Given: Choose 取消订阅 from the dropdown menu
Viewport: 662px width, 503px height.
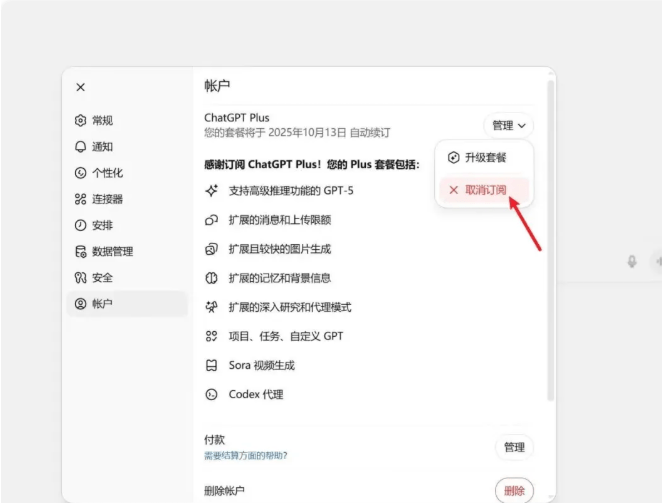Looking at the screenshot, I should tap(484, 190).
